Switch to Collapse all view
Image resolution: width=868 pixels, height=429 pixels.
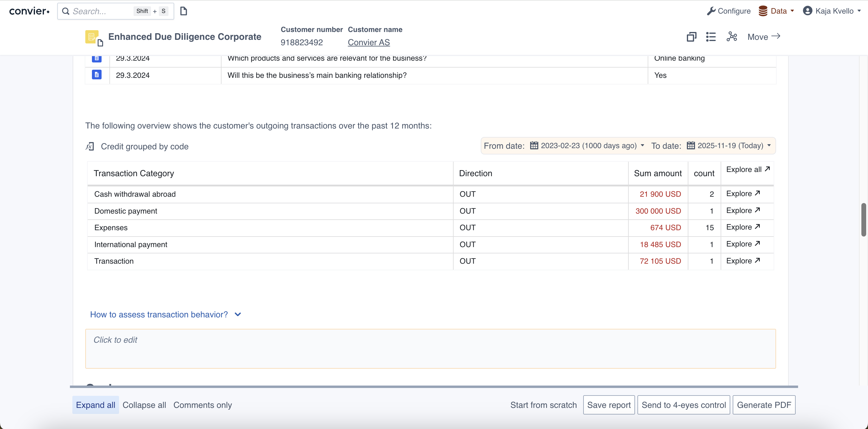click(144, 405)
